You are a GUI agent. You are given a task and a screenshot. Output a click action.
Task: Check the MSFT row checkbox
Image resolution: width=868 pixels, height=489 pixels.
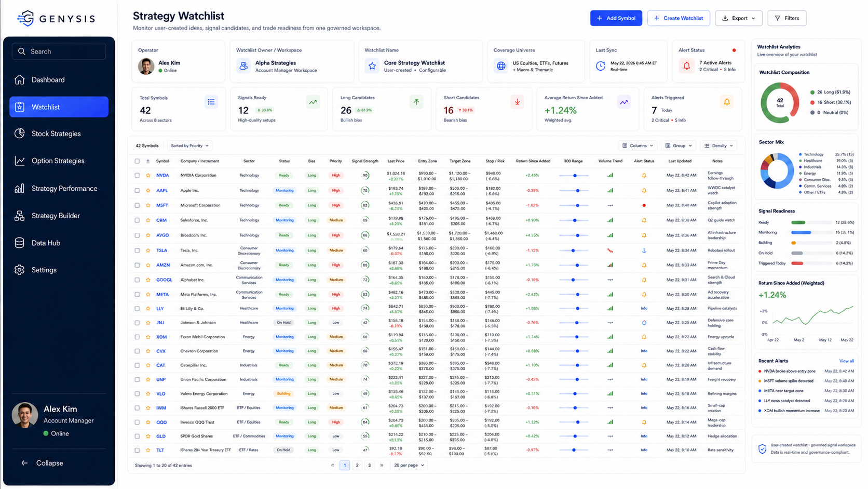pyautogui.click(x=137, y=205)
